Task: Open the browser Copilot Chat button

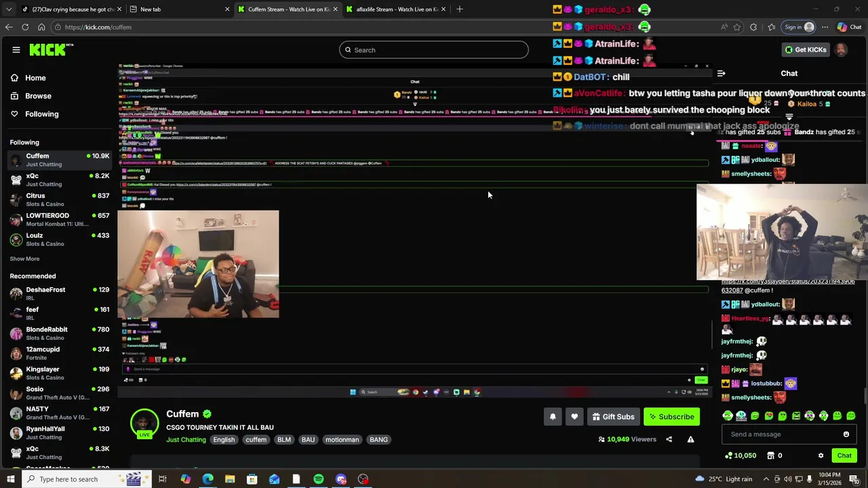Action: pos(849,27)
